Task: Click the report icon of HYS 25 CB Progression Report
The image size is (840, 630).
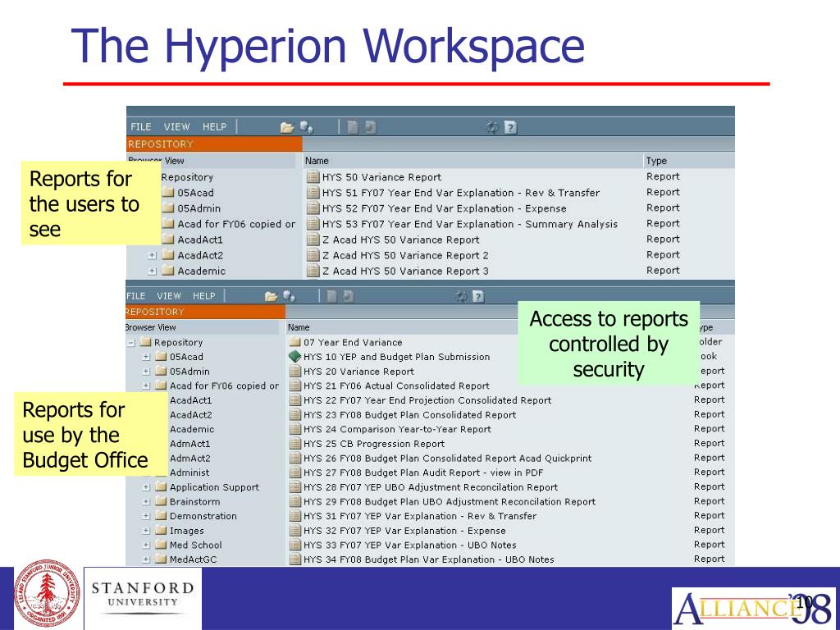Action: tap(294, 443)
